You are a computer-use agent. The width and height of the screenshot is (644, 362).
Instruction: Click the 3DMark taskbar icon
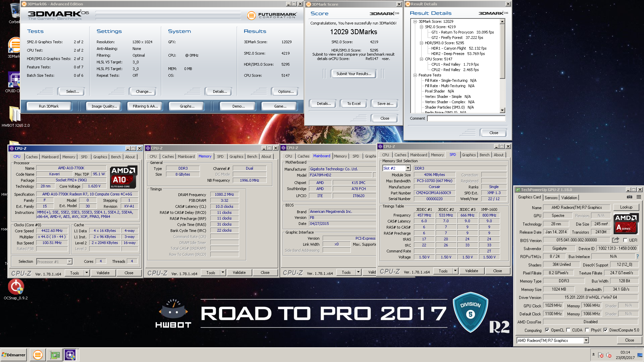pyautogui.click(x=38, y=355)
